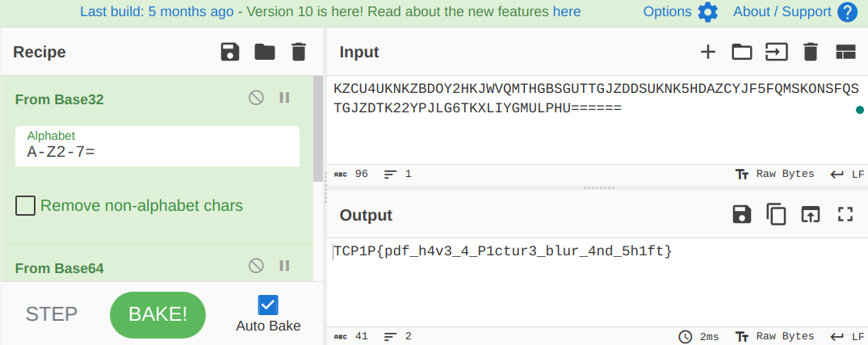Toggle the Auto Bake checkbox
This screenshot has width=868, height=345.
(x=269, y=305)
